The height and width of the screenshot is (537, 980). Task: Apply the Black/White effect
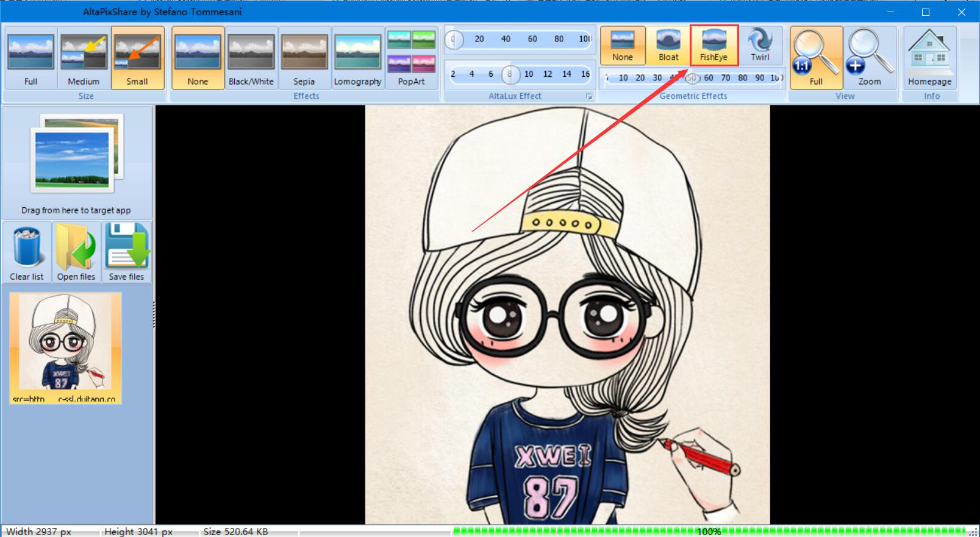click(251, 59)
